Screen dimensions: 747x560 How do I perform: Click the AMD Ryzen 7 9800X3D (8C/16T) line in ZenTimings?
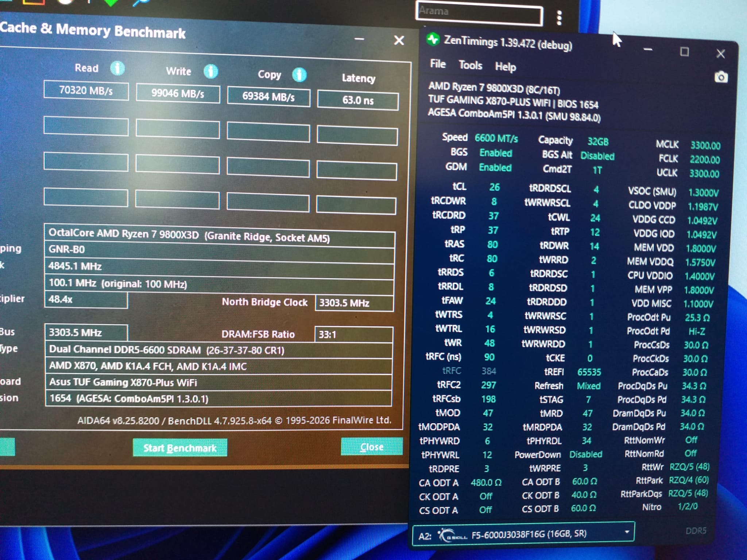pos(494,88)
